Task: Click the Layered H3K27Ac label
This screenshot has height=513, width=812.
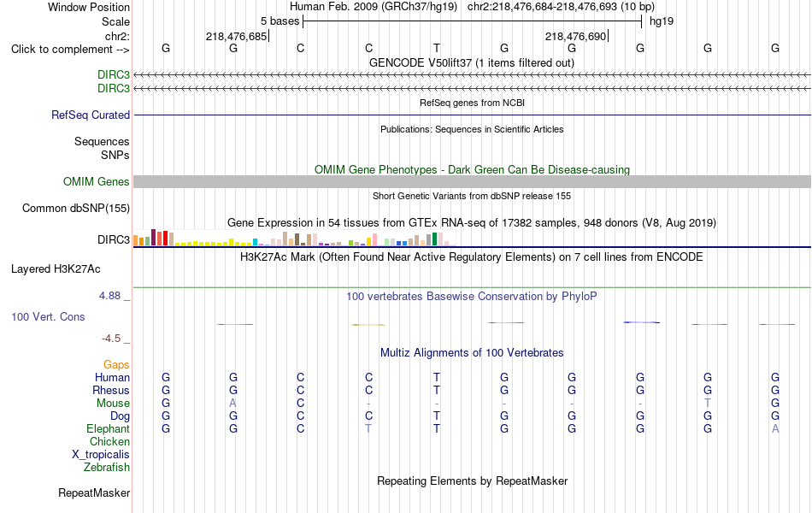Action: click(56, 269)
